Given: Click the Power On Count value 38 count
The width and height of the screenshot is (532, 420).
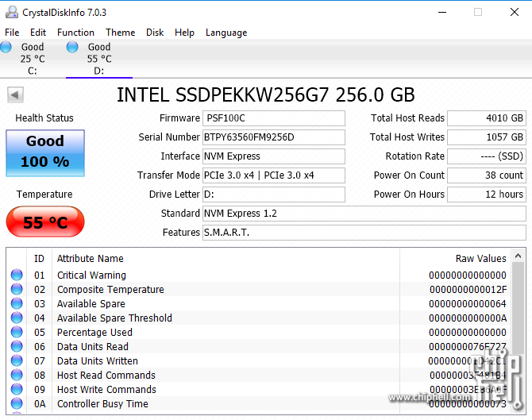Looking at the screenshot, I should point(487,175).
